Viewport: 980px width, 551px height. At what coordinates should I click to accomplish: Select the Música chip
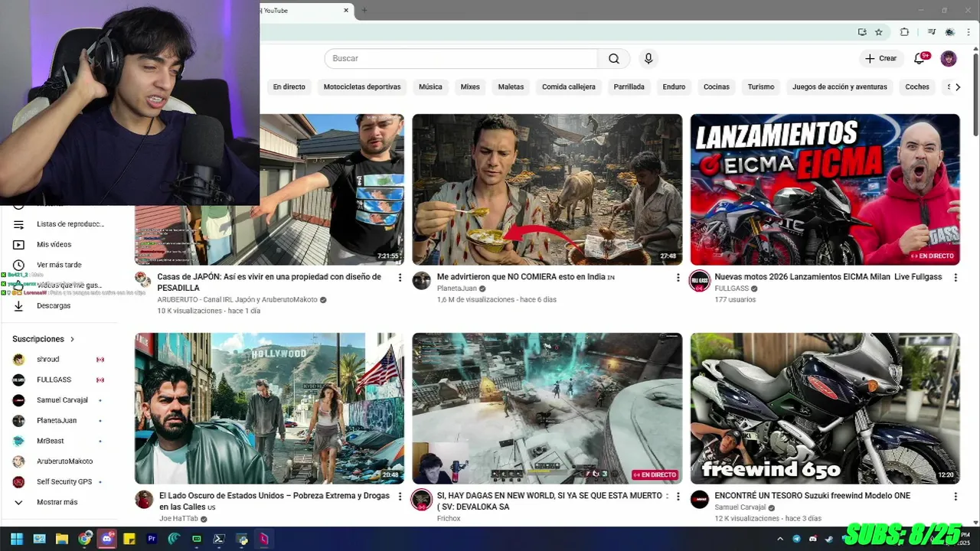[x=430, y=87]
